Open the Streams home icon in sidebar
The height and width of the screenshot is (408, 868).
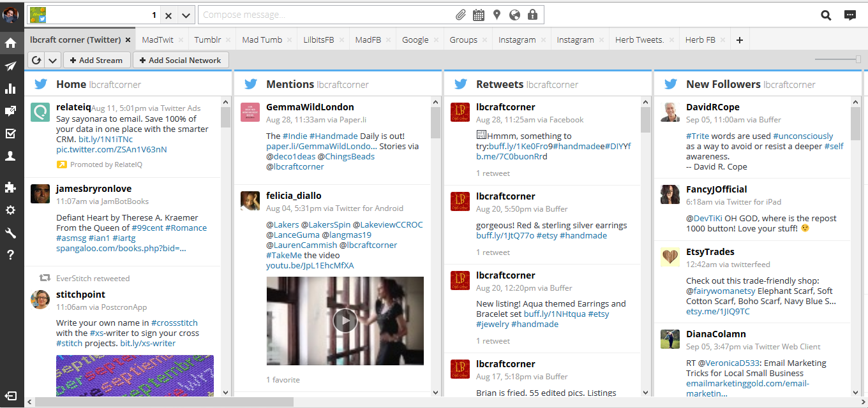pos(11,43)
